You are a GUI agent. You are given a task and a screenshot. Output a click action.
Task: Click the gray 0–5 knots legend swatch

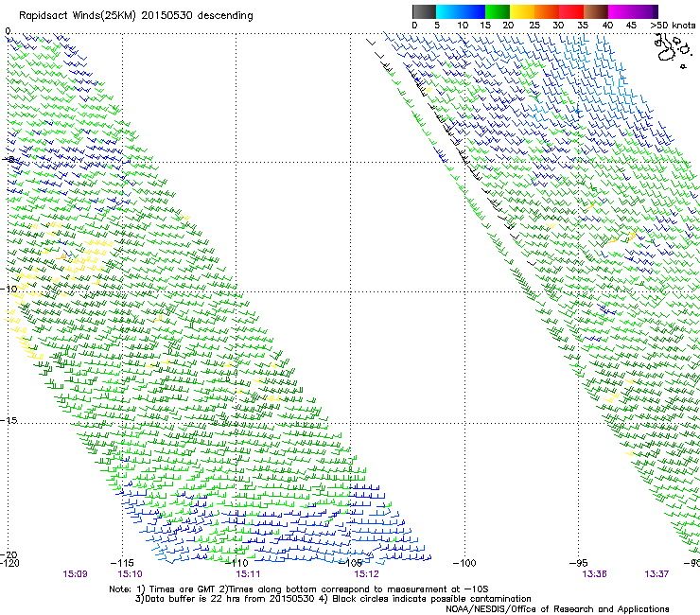tap(424, 11)
